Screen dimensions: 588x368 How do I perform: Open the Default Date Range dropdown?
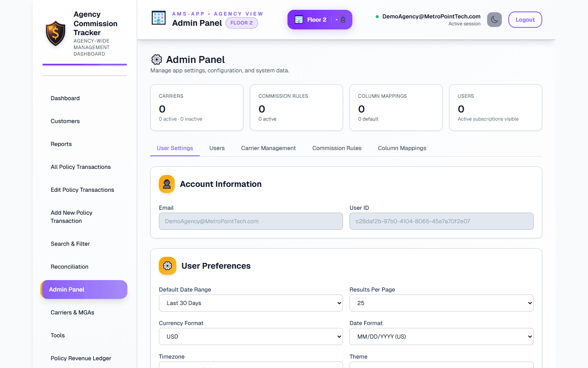250,303
